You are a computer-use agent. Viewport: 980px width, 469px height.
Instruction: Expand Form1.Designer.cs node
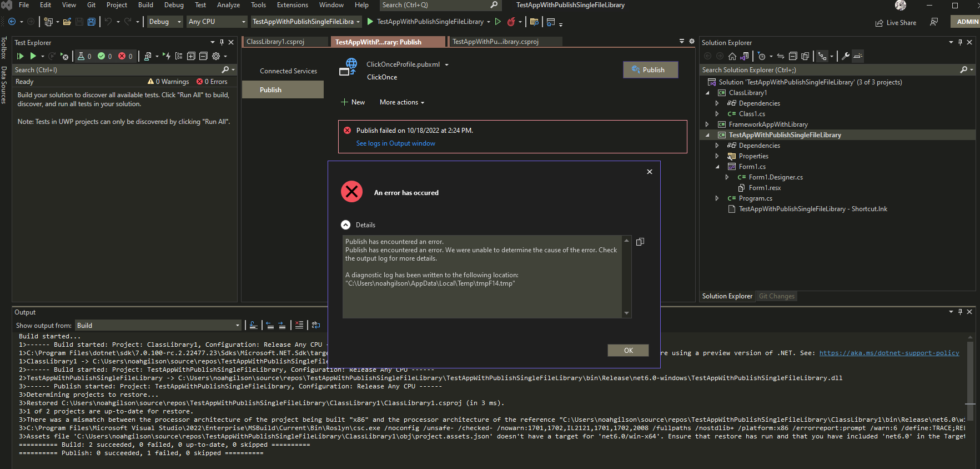pos(727,177)
